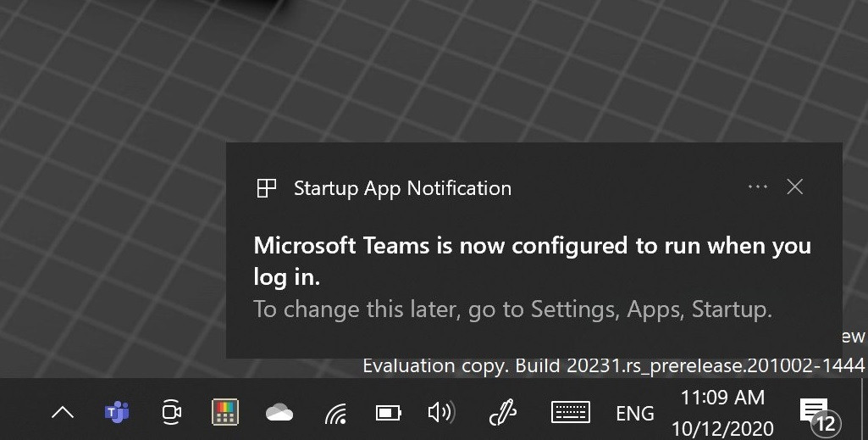Open the OneDrive cloud icon
The width and height of the screenshot is (868, 440).
point(279,413)
